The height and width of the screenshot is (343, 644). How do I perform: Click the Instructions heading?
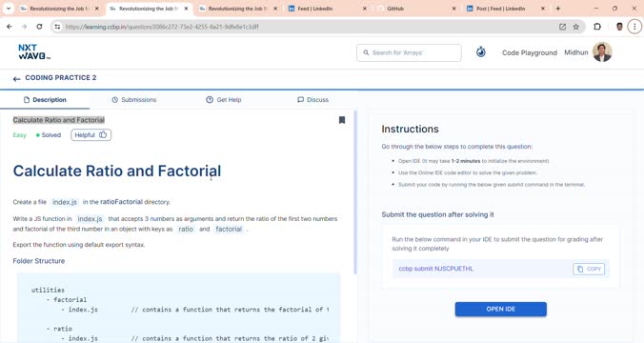coord(410,129)
